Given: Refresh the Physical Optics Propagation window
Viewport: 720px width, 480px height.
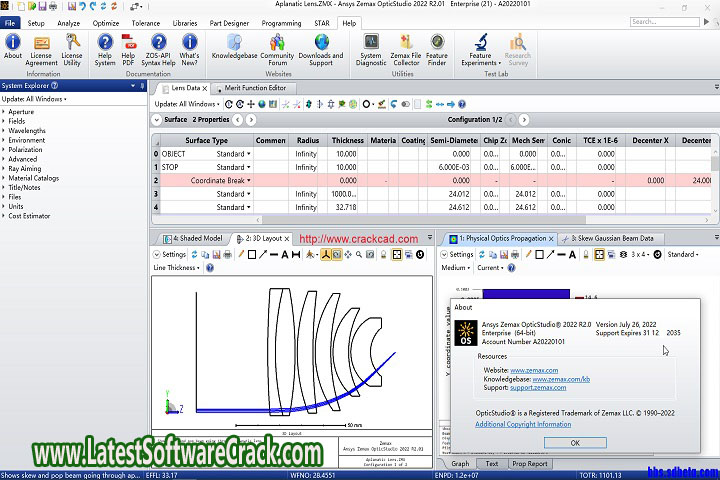Looking at the screenshot, I should pyautogui.click(x=482, y=254).
